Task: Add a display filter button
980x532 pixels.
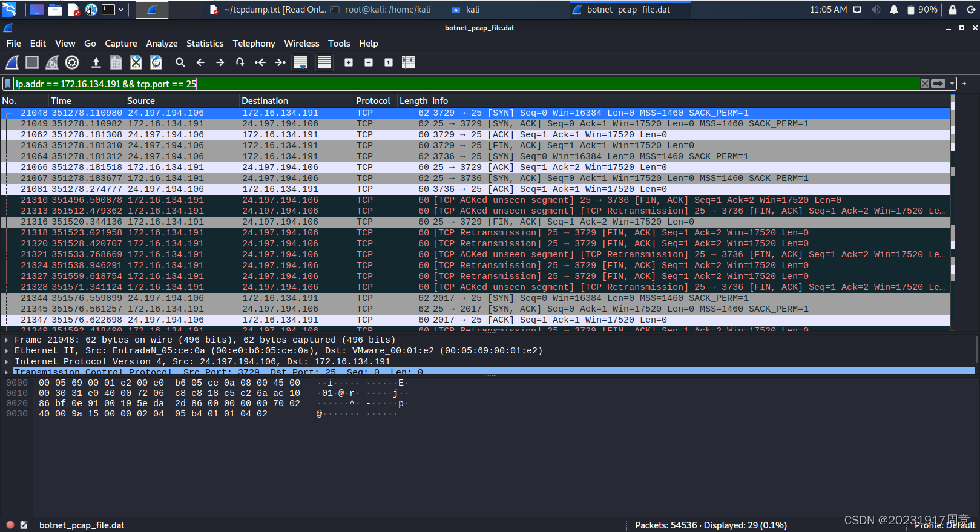Action: (964, 84)
